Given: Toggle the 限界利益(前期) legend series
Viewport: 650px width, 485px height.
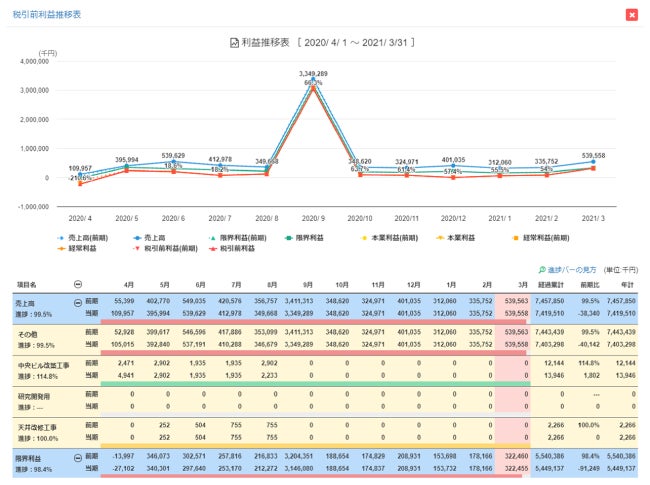Looking at the screenshot, I should click(238, 238).
